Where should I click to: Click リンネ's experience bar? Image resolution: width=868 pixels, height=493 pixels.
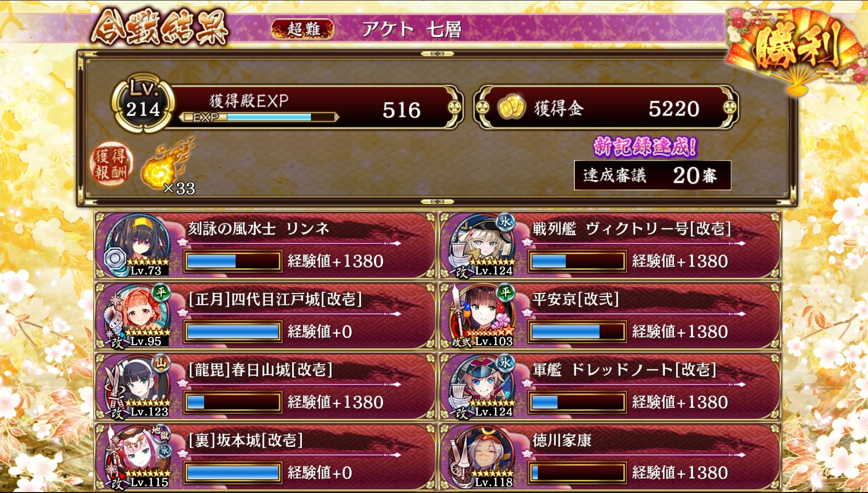click(x=233, y=261)
